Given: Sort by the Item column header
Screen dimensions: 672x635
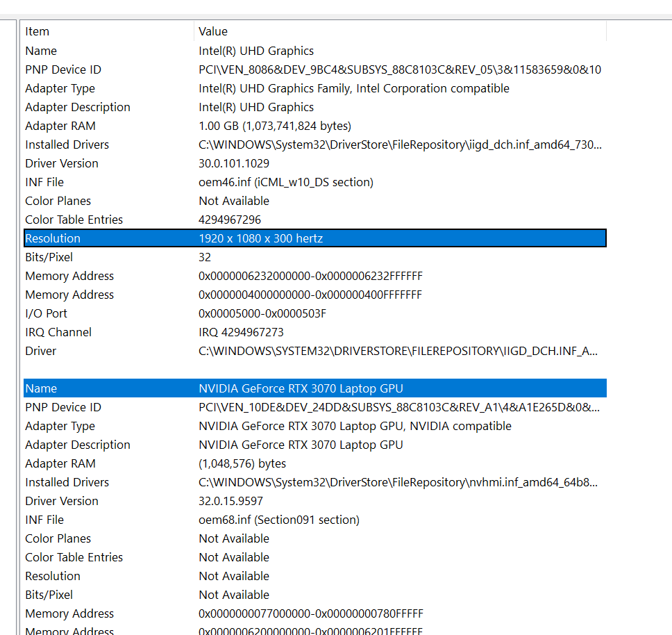Looking at the screenshot, I should 109,31.
